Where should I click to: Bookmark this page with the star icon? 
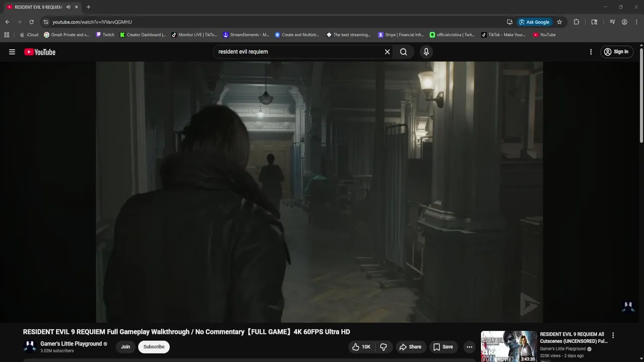pyautogui.click(x=559, y=22)
